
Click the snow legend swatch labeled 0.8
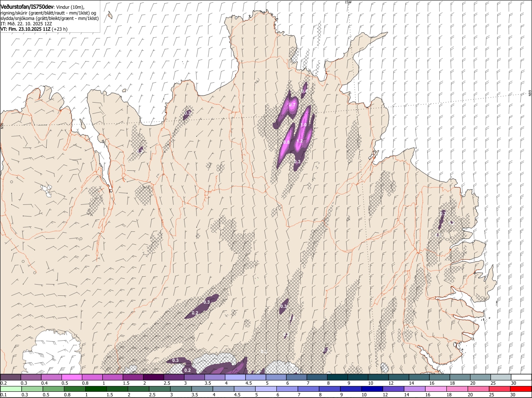[x=92, y=377]
